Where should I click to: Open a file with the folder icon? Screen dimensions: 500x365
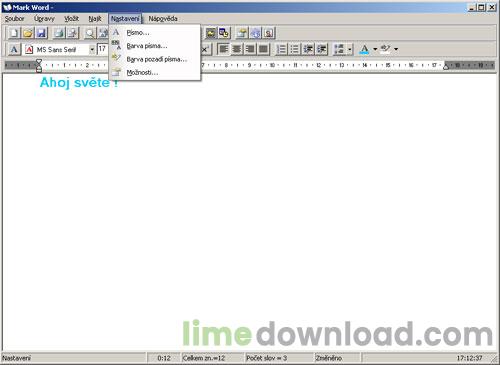click(x=28, y=33)
